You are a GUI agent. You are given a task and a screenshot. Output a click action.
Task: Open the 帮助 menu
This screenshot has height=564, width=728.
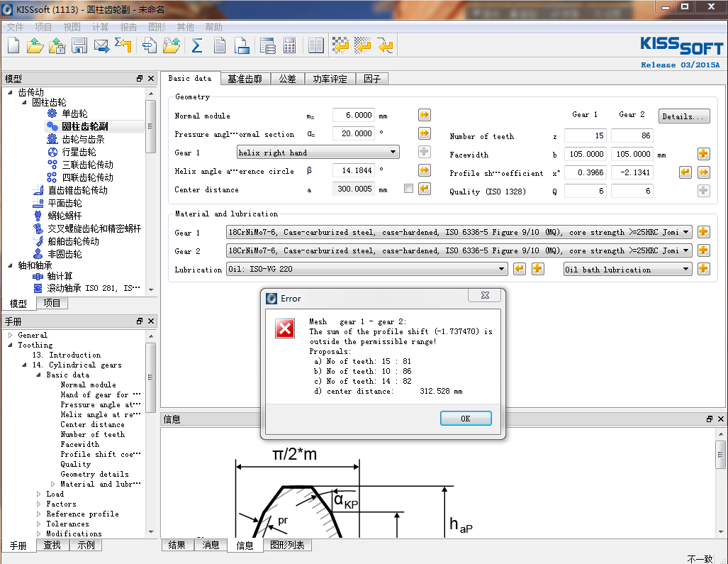click(x=213, y=27)
